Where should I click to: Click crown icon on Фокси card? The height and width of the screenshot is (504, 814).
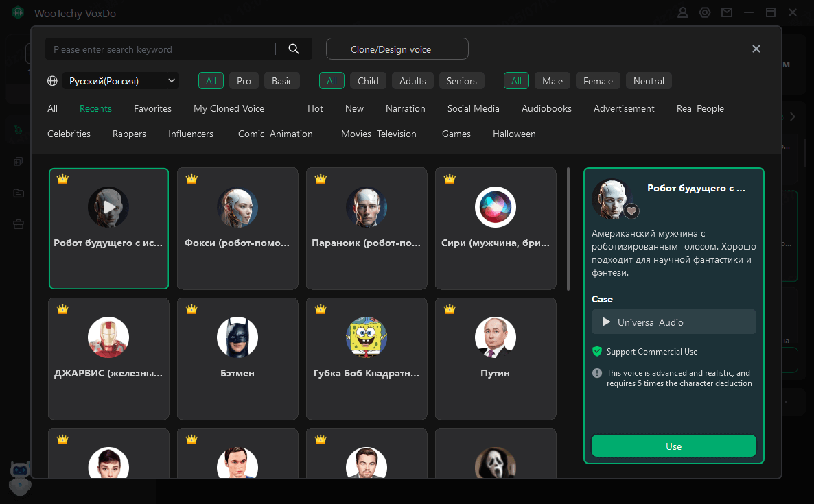[191, 179]
